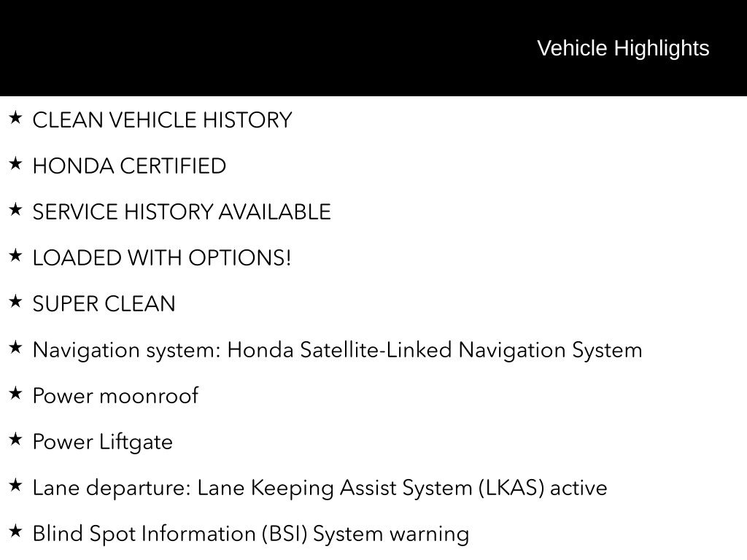Click the Vehicle Highlights header title
This screenshot has height=560, width=747.
tap(623, 48)
